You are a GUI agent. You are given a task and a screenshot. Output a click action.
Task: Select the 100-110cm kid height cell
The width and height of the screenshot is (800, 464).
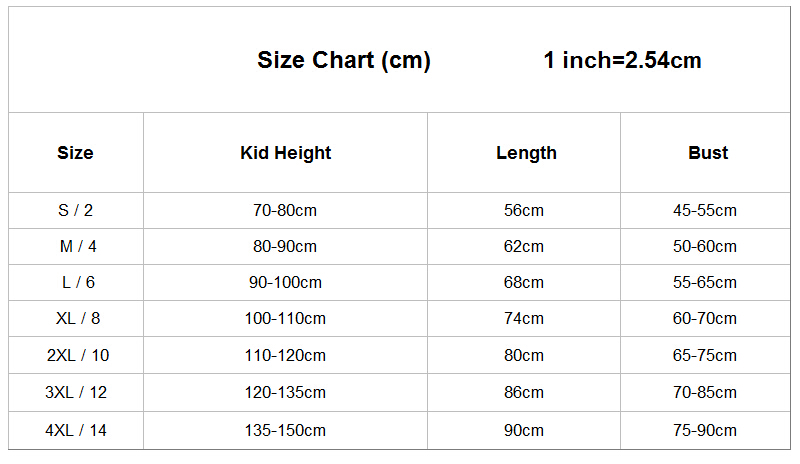(285, 319)
